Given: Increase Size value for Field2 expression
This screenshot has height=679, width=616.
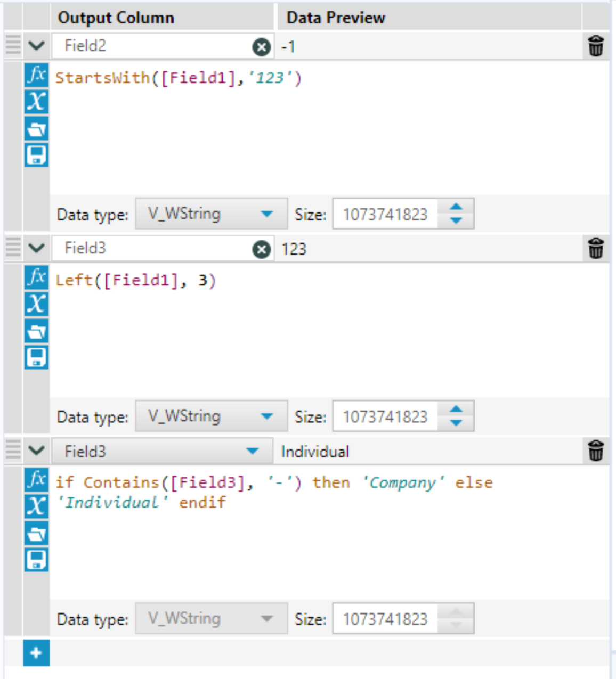Looking at the screenshot, I should coord(456,207).
